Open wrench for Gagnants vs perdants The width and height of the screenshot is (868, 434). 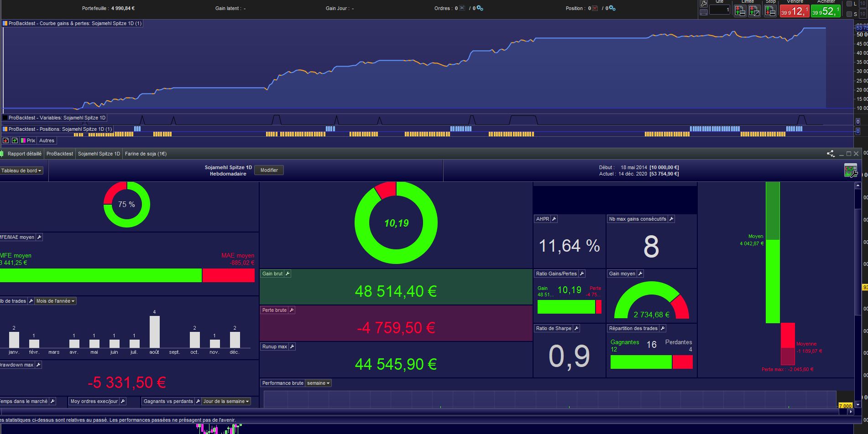click(x=198, y=401)
